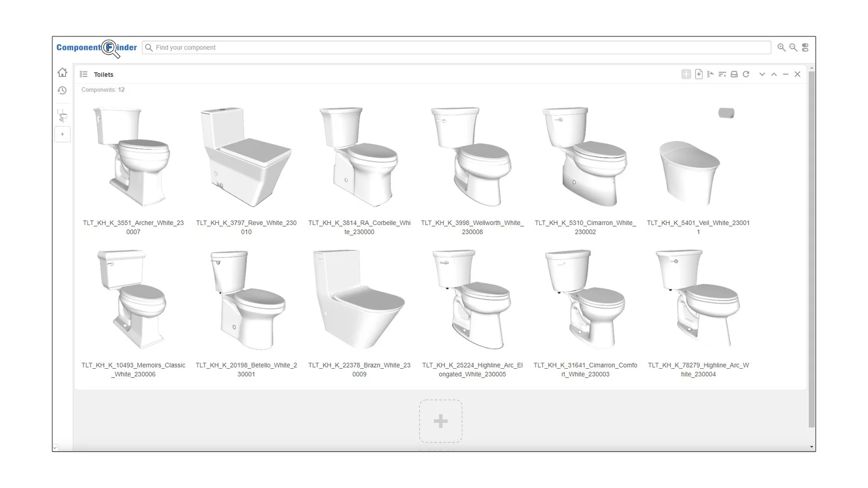
Task: Click the undo hierarchy icon in Toilets toolbar
Action: tap(711, 74)
